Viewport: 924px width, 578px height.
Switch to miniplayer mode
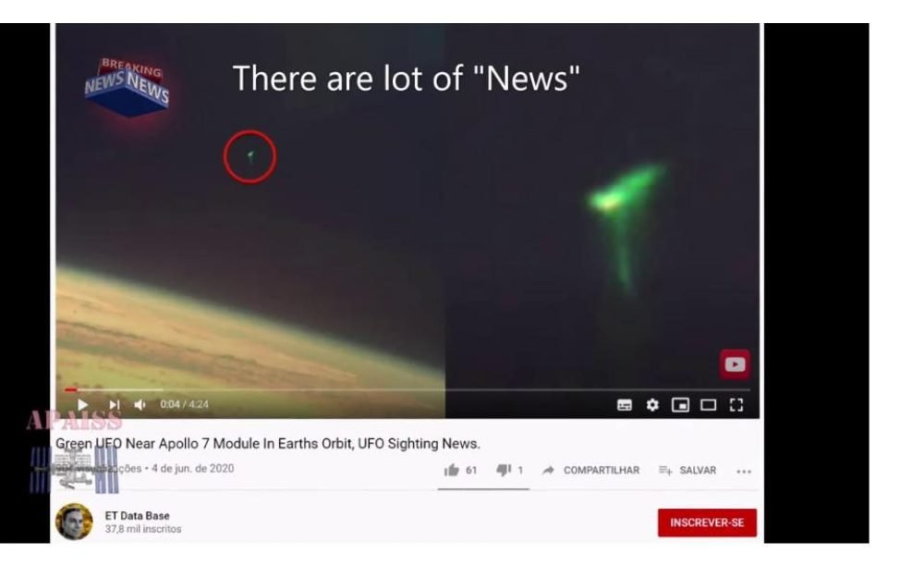[x=680, y=405]
